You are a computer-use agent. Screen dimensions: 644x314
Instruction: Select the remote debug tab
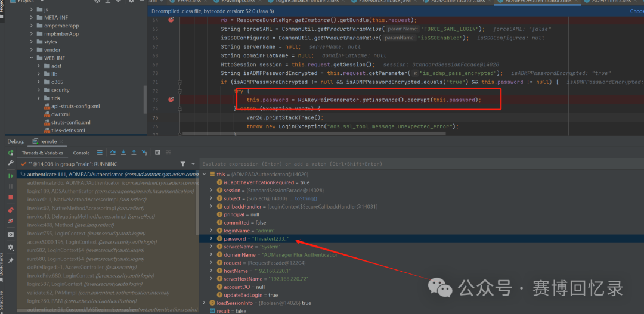click(48, 141)
